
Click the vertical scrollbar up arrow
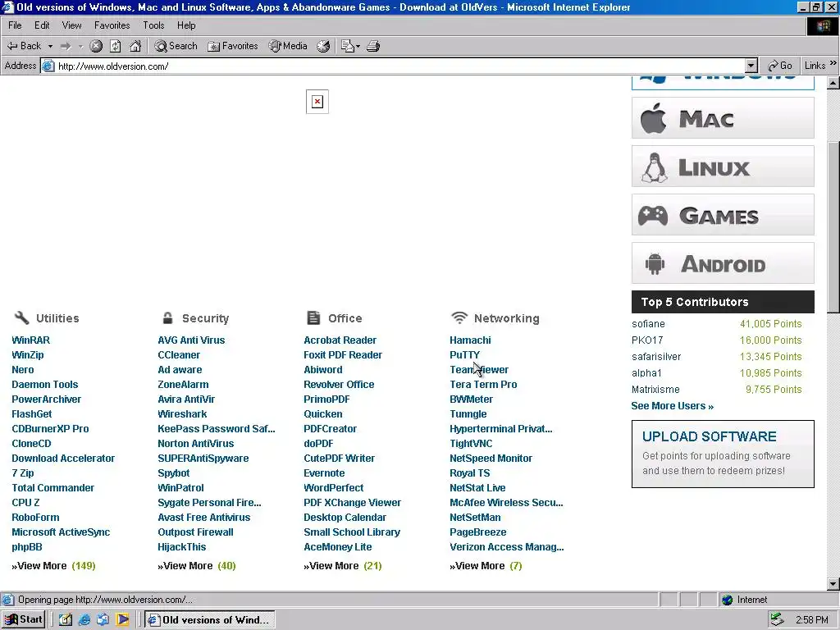point(833,83)
